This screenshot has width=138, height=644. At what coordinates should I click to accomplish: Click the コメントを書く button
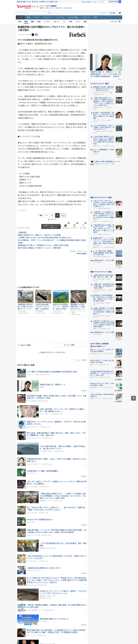[69, 345]
